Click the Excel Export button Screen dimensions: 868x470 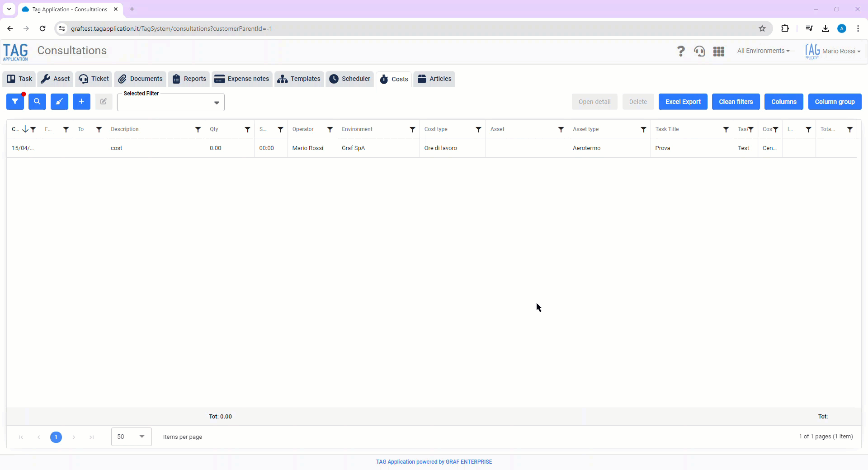click(x=683, y=102)
